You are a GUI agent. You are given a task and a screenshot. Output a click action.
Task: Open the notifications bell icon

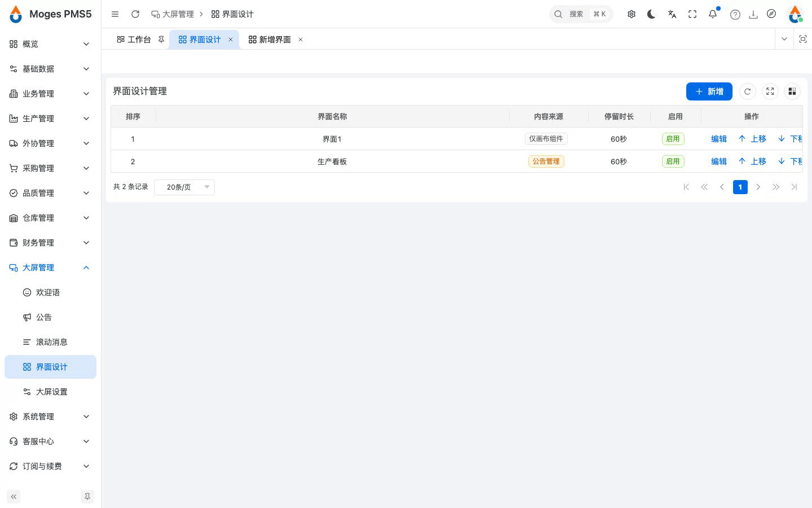[x=713, y=14]
